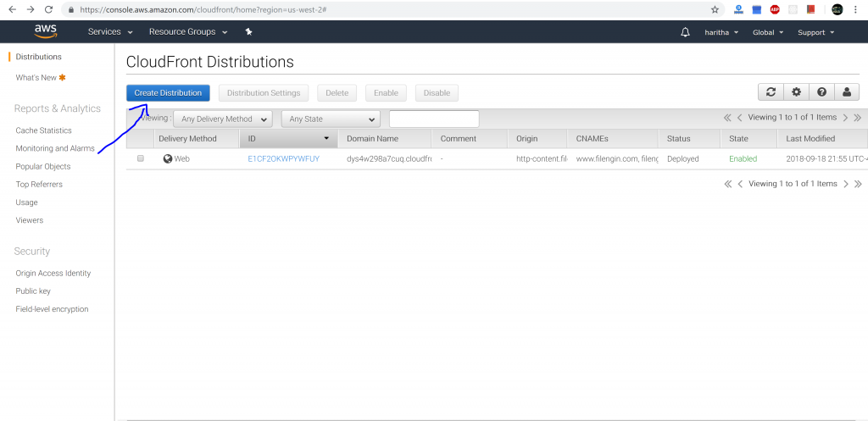The width and height of the screenshot is (868, 421).
Task: Open the Support dropdown
Action: pos(815,32)
